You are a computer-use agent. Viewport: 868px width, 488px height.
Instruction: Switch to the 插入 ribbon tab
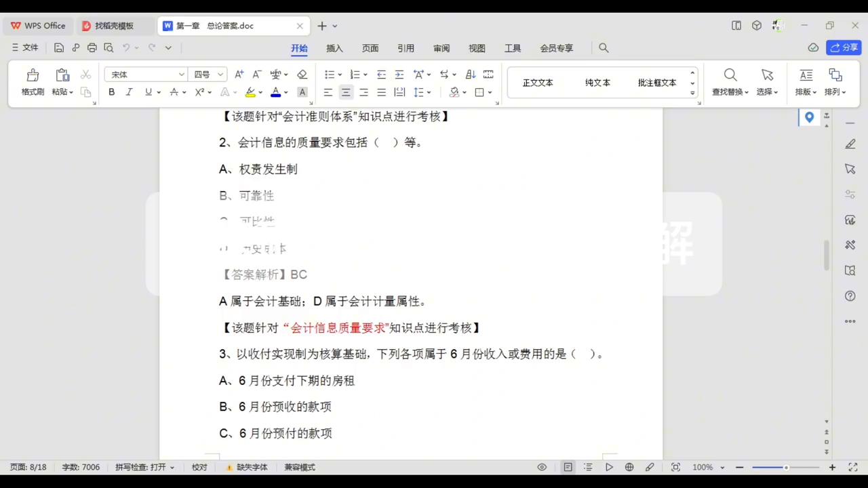(x=334, y=47)
